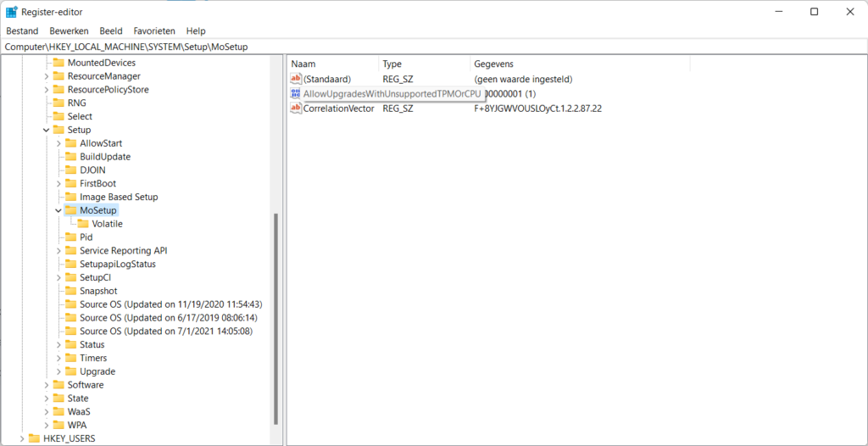
Task: Click the Volatile folder icon
Action: (x=82, y=224)
